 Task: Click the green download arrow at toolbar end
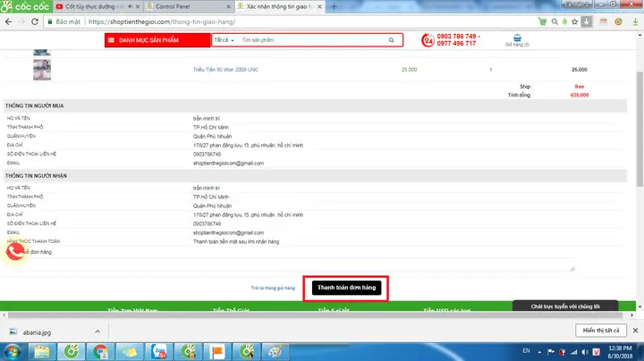tap(635, 21)
